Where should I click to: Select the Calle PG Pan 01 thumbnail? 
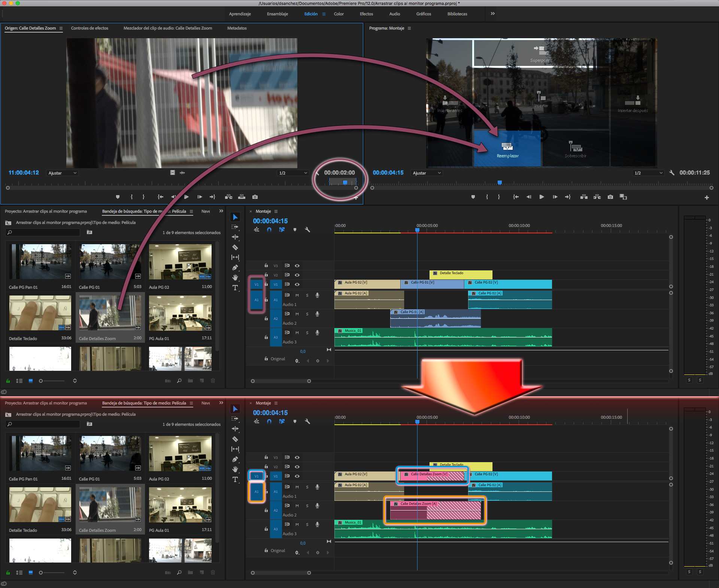pos(40,261)
